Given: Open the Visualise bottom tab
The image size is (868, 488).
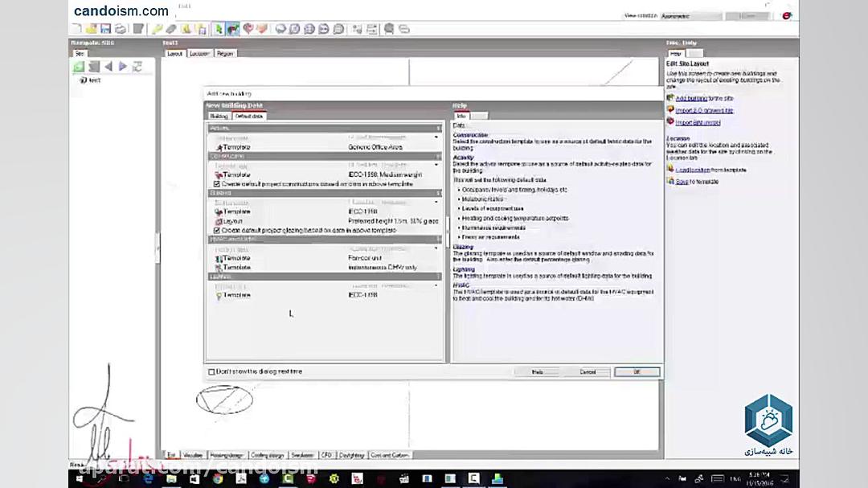Looking at the screenshot, I should click(x=193, y=455).
